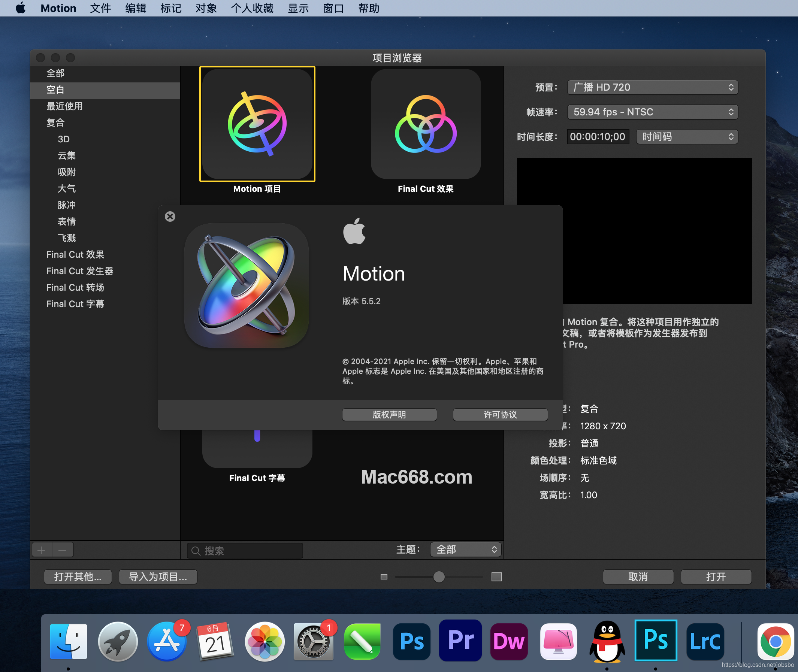The height and width of the screenshot is (672, 798).
Task: Click the 许可协议 button
Action: pyautogui.click(x=500, y=415)
